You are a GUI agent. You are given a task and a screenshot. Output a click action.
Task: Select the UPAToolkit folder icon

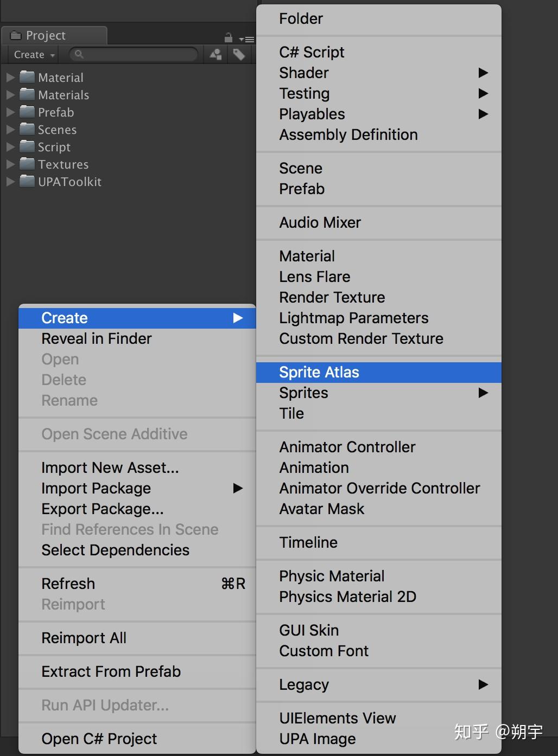[27, 181]
